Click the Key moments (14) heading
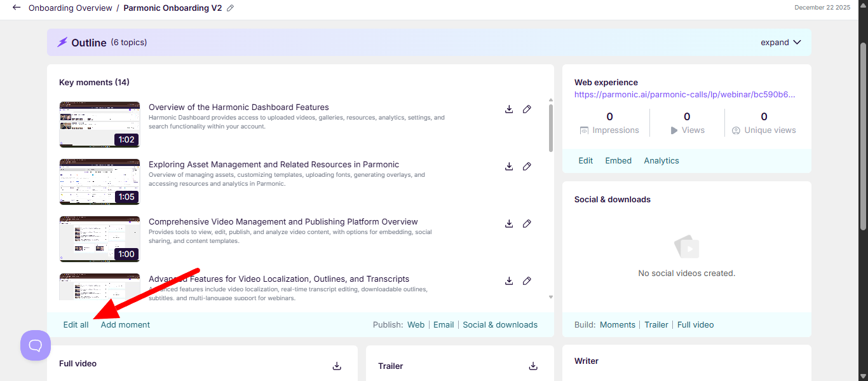 pyautogui.click(x=94, y=83)
